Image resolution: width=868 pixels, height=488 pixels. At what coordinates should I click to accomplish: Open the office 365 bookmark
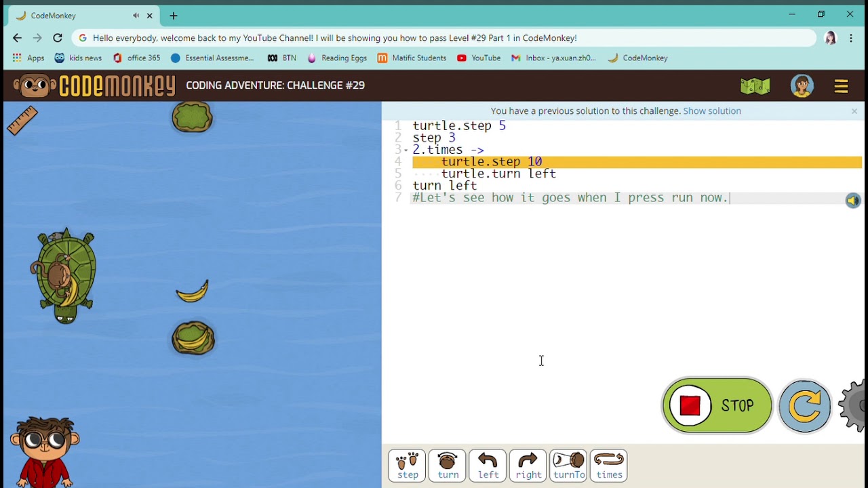point(136,58)
